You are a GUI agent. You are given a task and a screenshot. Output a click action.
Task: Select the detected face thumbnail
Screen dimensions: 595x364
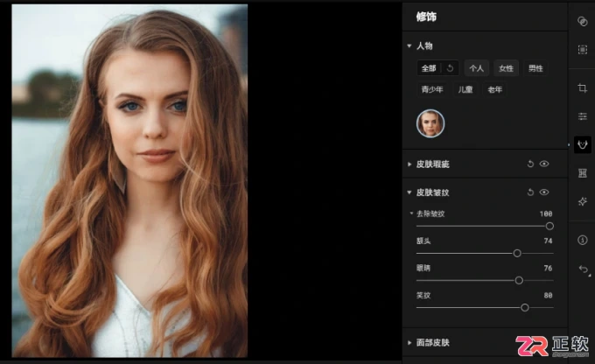point(430,123)
